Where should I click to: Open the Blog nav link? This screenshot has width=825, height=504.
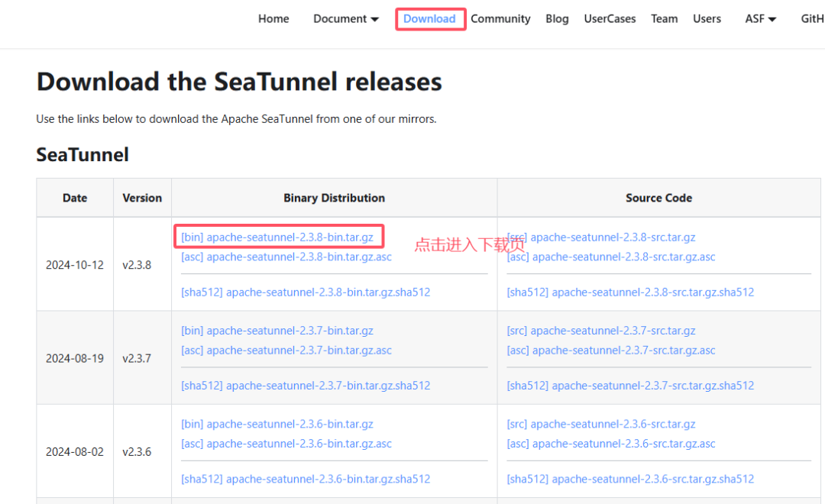557,19
